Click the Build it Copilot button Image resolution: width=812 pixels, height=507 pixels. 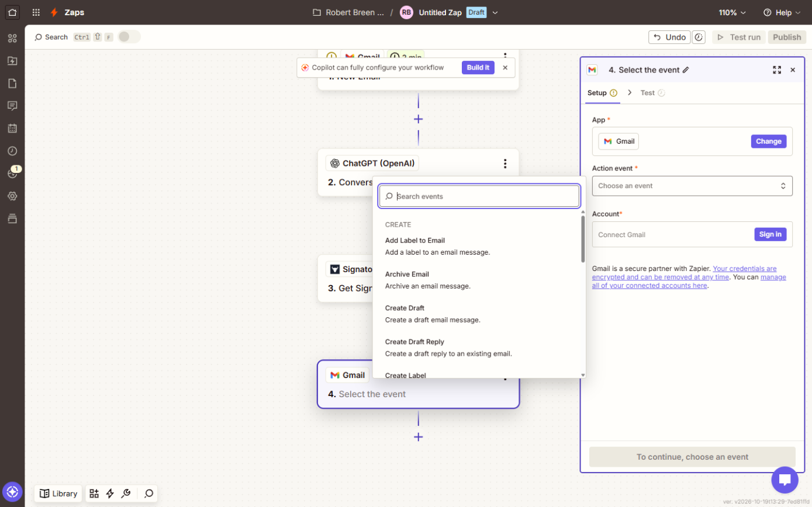pyautogui.click(x=478, y=68)
